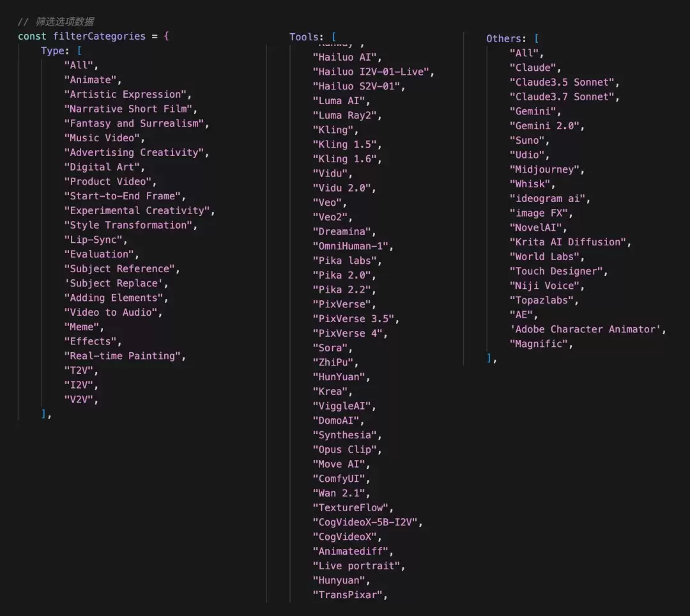690x616 pixels.
Task: Click the Others array key
Action: pos(506,38)
